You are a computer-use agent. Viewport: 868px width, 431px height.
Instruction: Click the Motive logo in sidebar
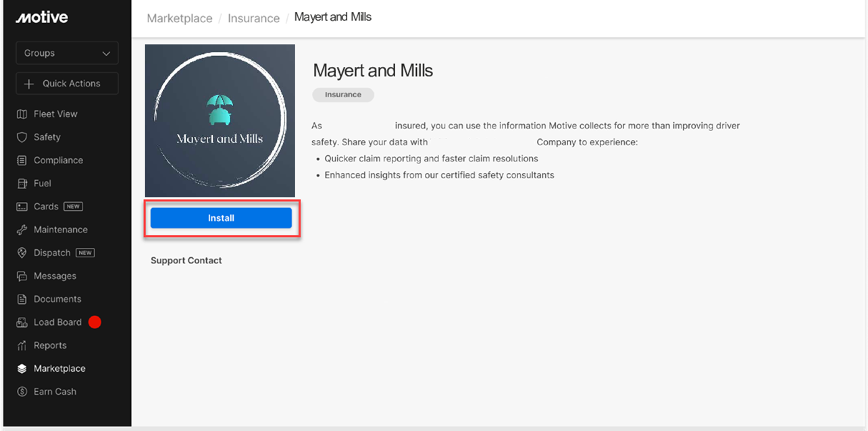coord(42,18)
